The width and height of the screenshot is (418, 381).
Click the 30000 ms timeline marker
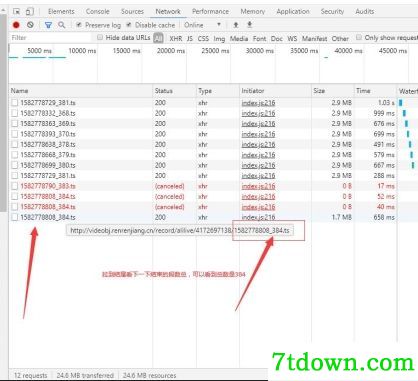pyautogui.click(x=260, y=51)
